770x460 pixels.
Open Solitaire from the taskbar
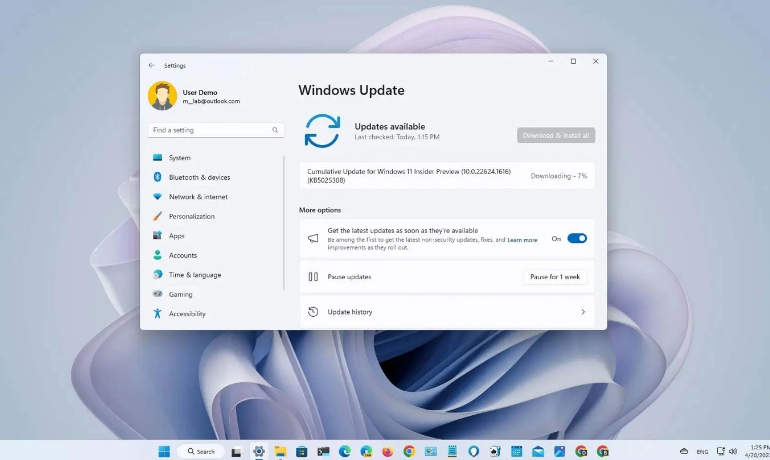pos(495,451)
